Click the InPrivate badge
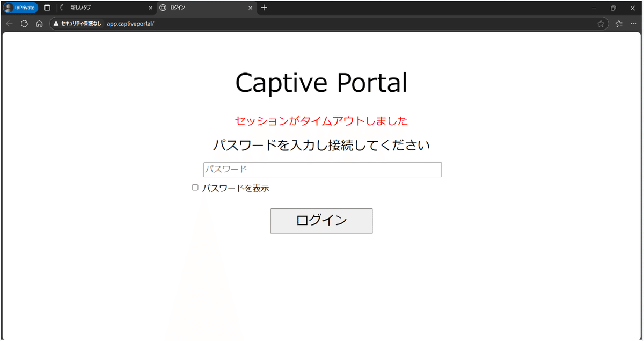This screenshot has width=644, height=341. pyautogui.click(x=20, y=8)
